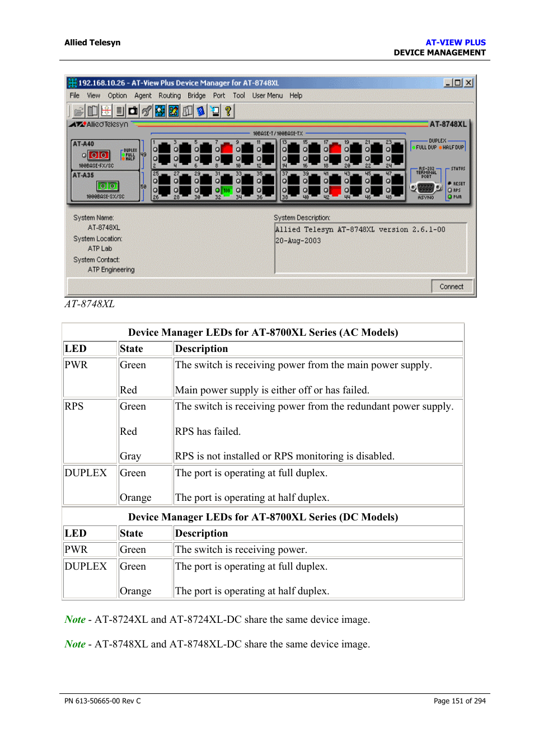Click the text list document toolbar icon
The height and width of the screenshot is (756, 534).
tap(119, 111)
